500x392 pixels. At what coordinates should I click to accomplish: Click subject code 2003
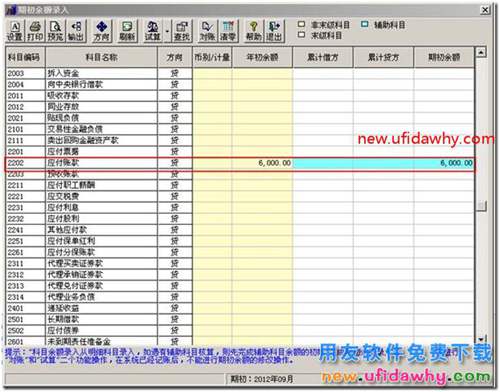point(25,73)
